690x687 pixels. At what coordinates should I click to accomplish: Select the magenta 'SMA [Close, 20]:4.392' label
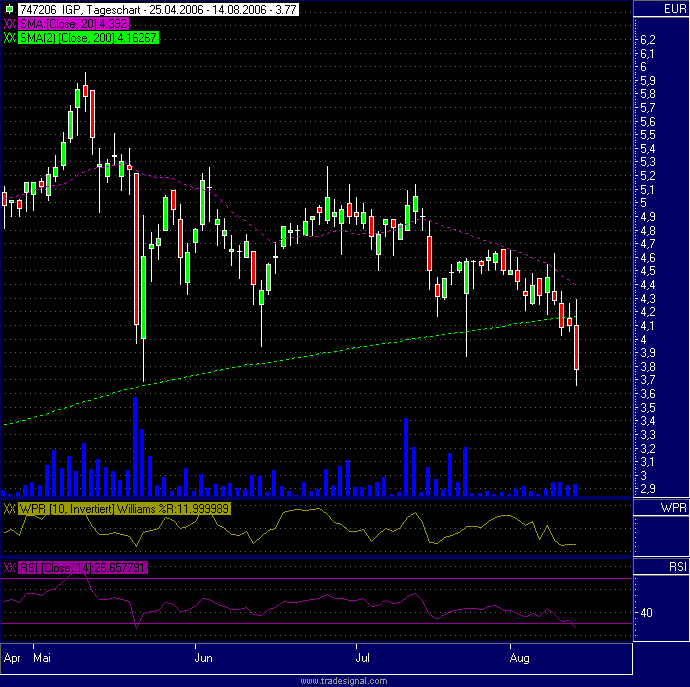[73, 24]
